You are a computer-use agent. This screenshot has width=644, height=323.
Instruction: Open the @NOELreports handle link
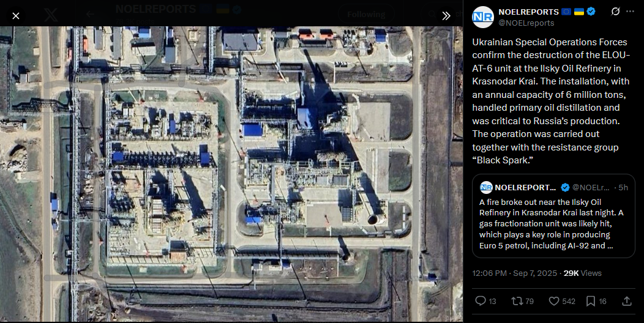[526, 23]
